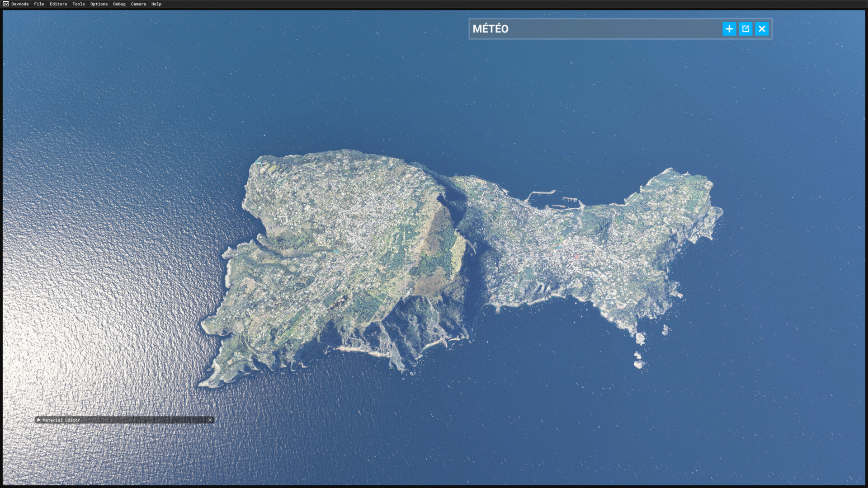The width and height of the screenshot is (868, 488).
Task: Open the Help menu
Action: point(156,4)
